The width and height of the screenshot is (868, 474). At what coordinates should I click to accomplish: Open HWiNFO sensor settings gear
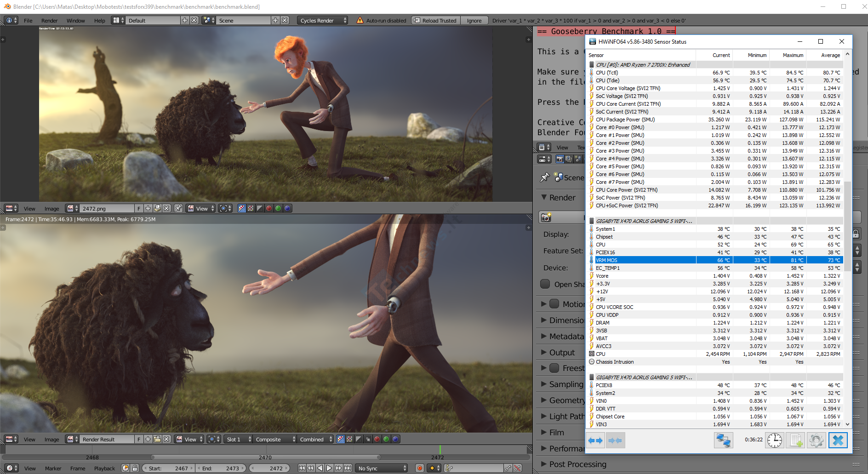pyautogui.click(x=817, y=440)
